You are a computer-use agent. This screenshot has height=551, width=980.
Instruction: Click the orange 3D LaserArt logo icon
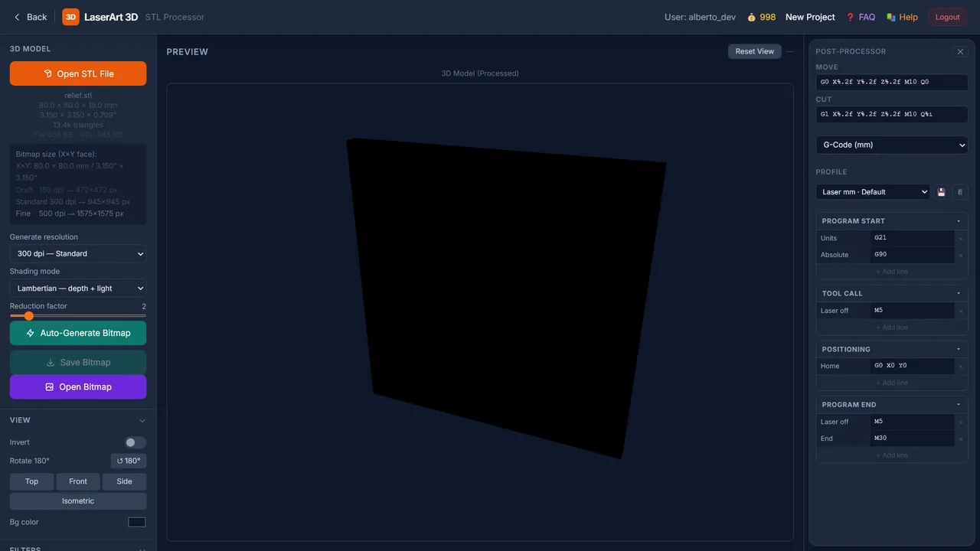(x=70, y=17)
